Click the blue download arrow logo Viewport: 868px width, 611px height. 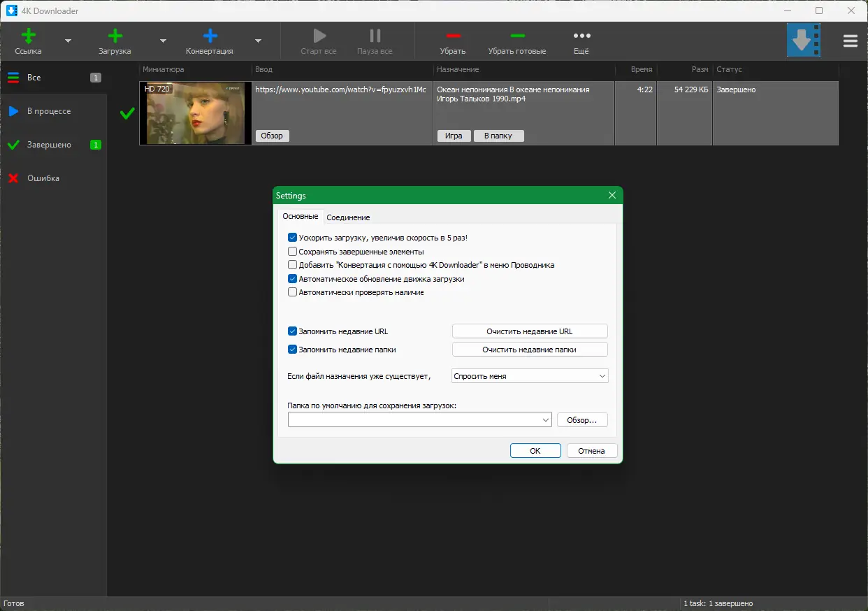coord(803,40)
